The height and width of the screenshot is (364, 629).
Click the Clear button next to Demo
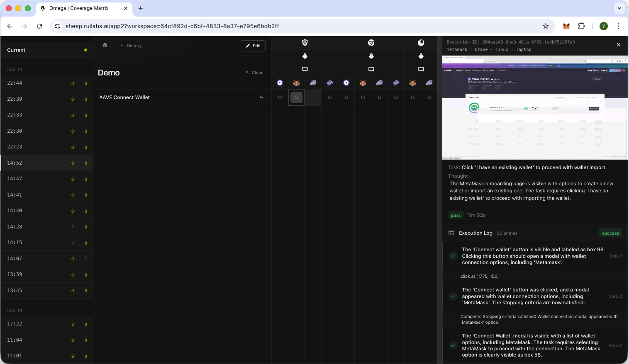254,73
